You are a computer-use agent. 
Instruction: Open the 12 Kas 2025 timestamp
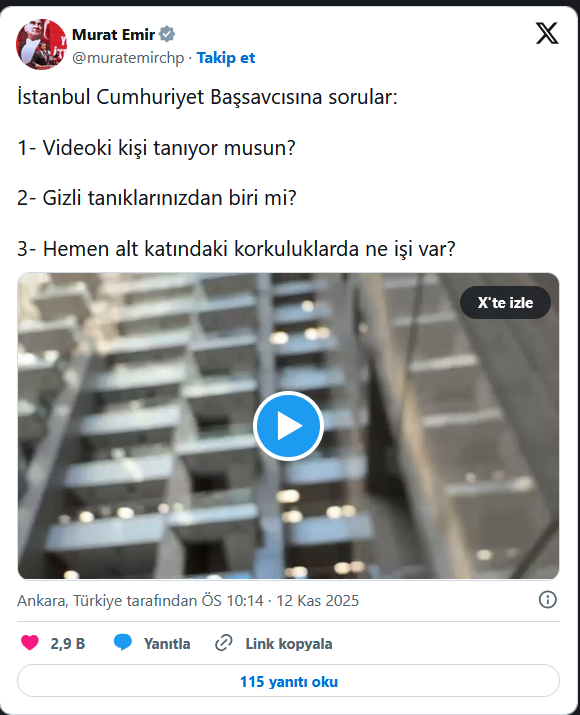coord(317,601)
